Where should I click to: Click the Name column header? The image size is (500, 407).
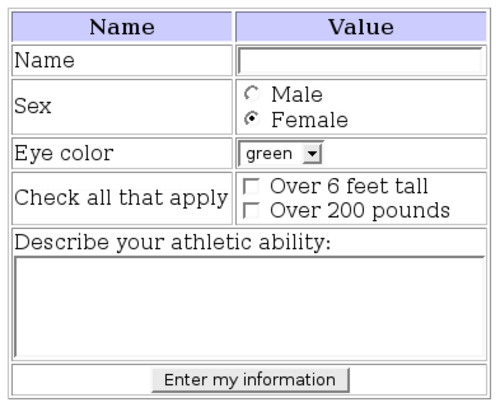tap(122, 27)
